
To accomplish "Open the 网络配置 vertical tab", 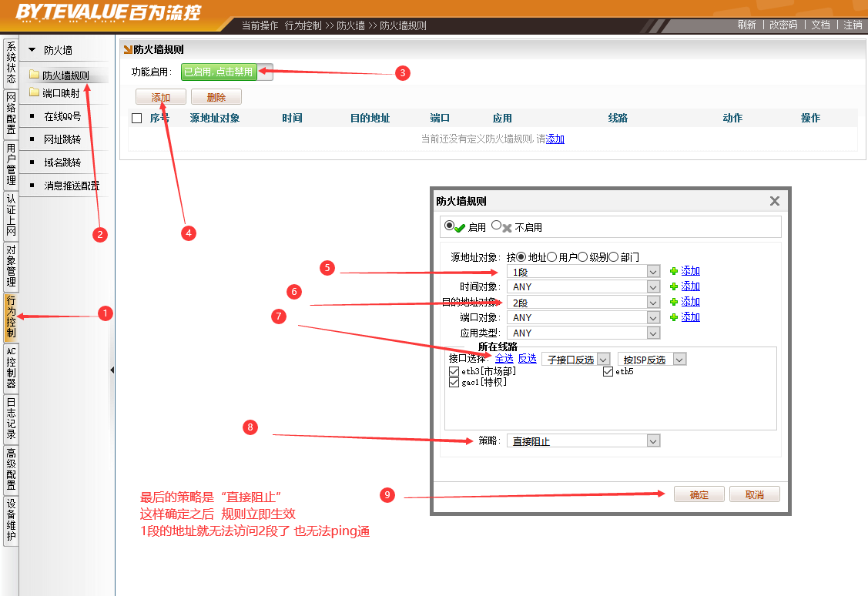I will (11, 113).
